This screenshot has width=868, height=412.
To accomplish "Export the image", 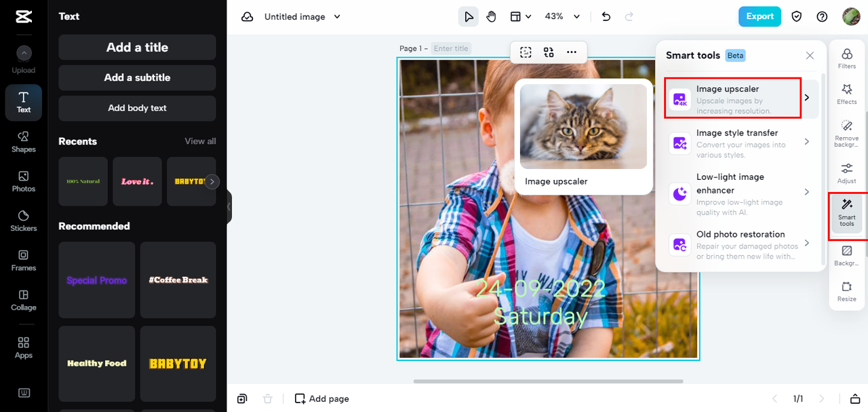I will point(759,17).
